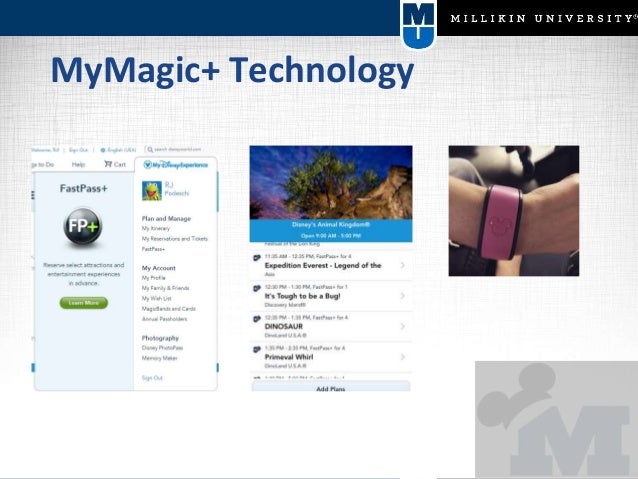Open the DINOSAUR row chevron
The height and width of the screenshot is (479, 638).
pyautogui.click(x=402, y=326)
